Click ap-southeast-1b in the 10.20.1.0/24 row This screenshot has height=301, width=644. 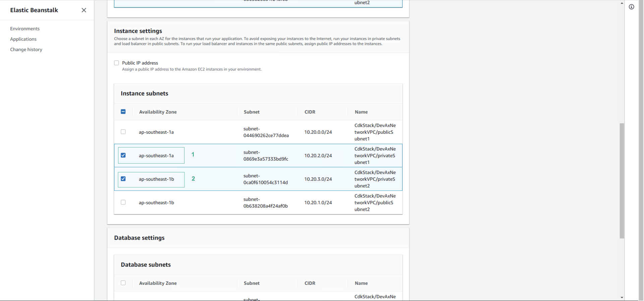coord(156,203)
